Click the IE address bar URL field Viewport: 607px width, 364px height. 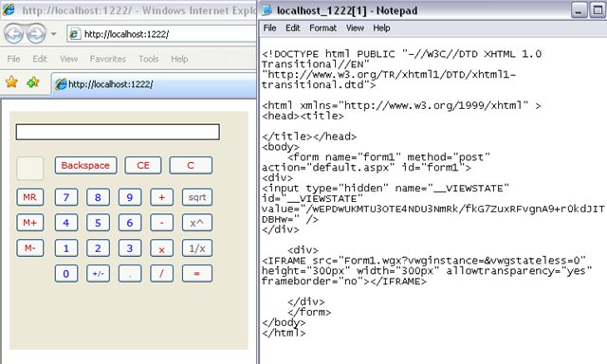[x=162, y=34]
